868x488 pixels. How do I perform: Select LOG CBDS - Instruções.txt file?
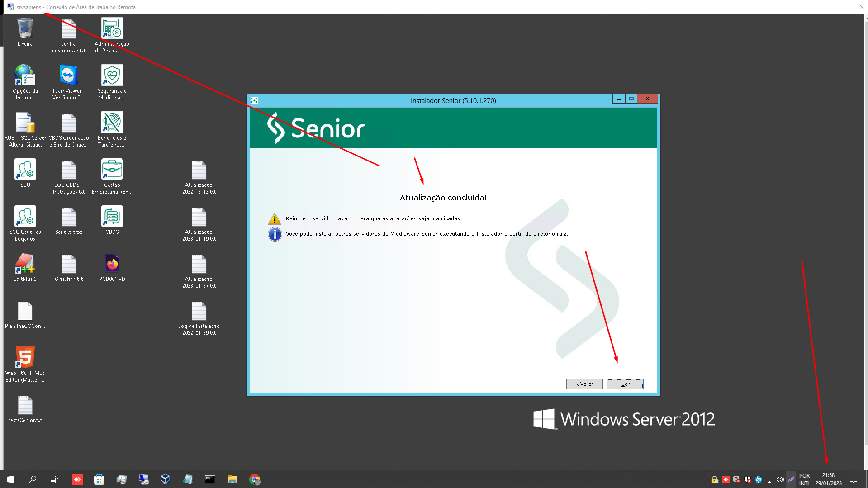pos(68,177)
